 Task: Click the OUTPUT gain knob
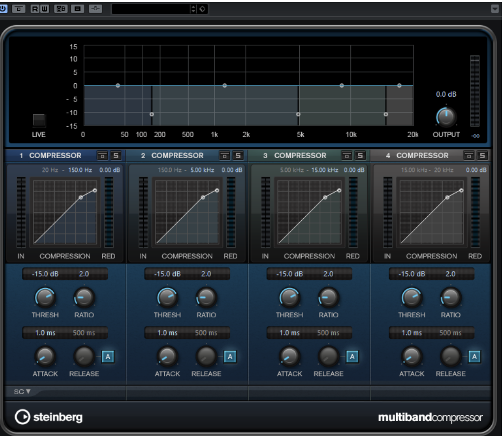[446, 117]
